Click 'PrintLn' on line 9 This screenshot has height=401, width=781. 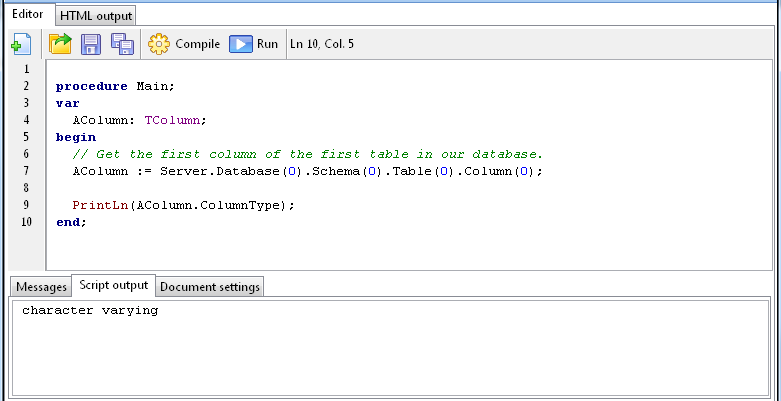click(100, 205)
